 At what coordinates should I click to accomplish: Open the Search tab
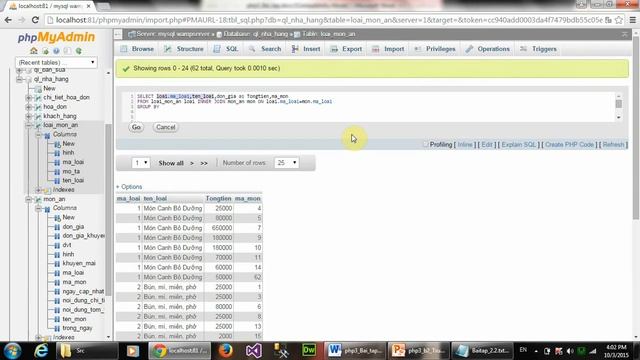265,49
